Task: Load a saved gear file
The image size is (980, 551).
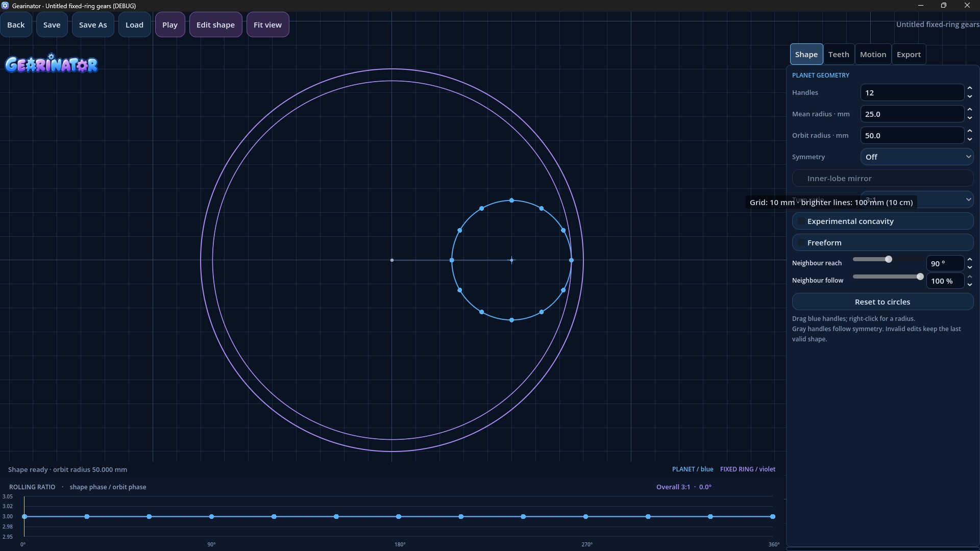Action: pyautogui.click(x=134, y=25)
